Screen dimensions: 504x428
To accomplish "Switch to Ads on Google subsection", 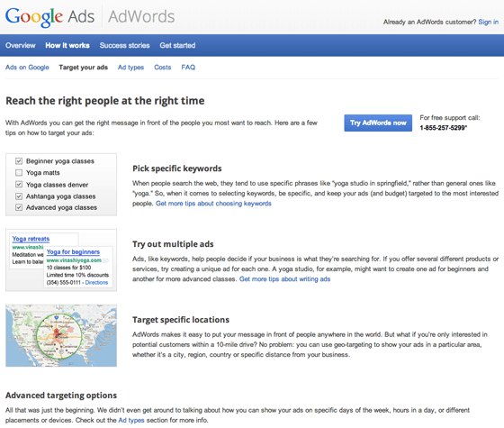I will (x=27, y=68).
